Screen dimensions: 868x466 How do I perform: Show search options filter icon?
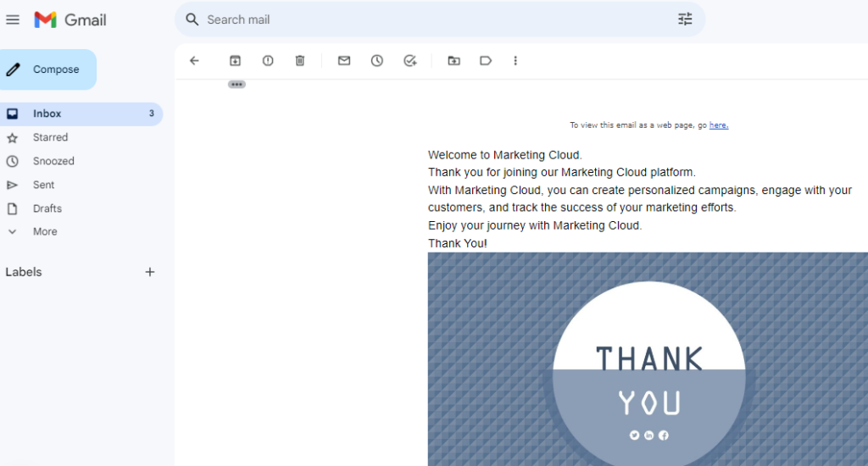pos(685,19)
